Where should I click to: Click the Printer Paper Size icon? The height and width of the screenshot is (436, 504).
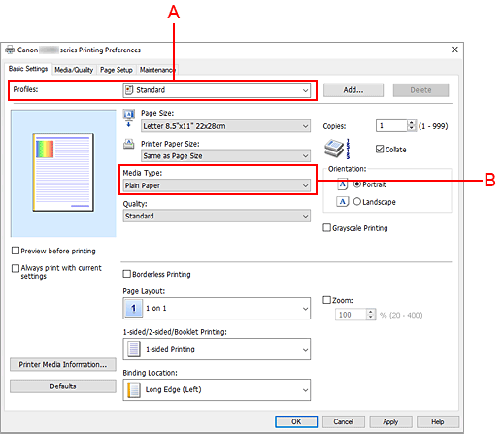pos(129,144)
